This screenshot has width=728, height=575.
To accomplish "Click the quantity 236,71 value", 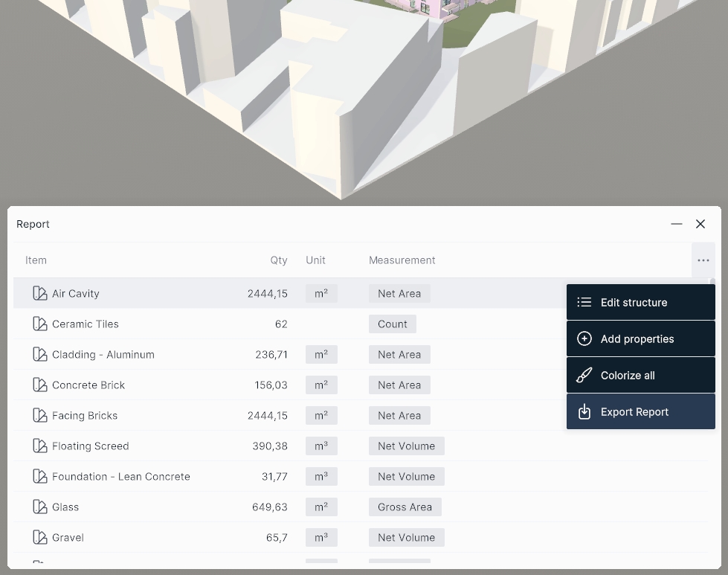I will pyautogui.click(x=271, y=354).
